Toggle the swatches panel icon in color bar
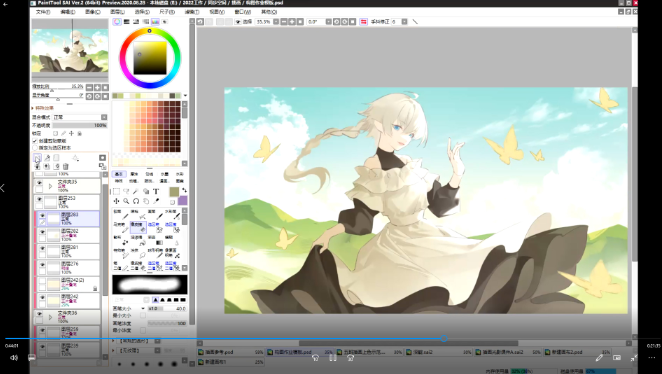 point(155,22)
